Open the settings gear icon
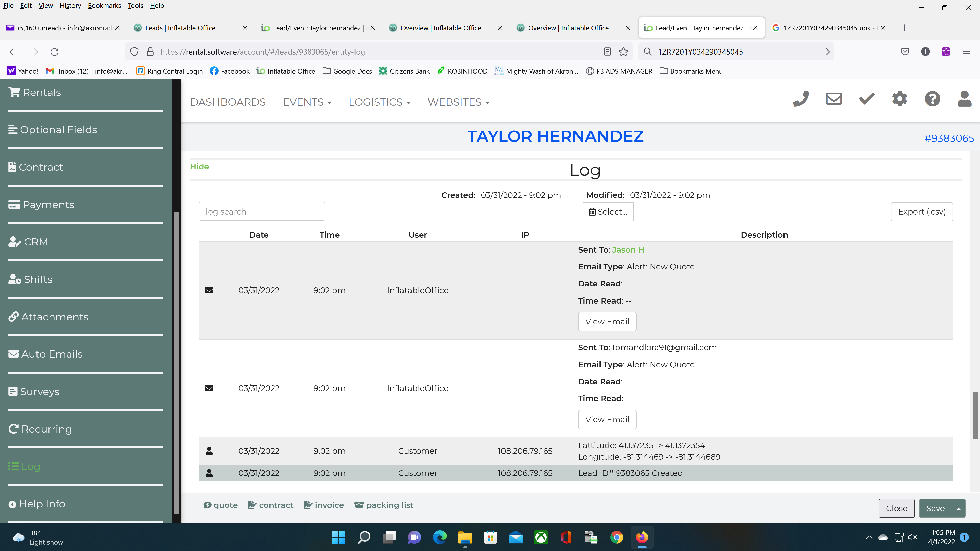The height and width of the screenshot is (551, 980). pos(899,99)
